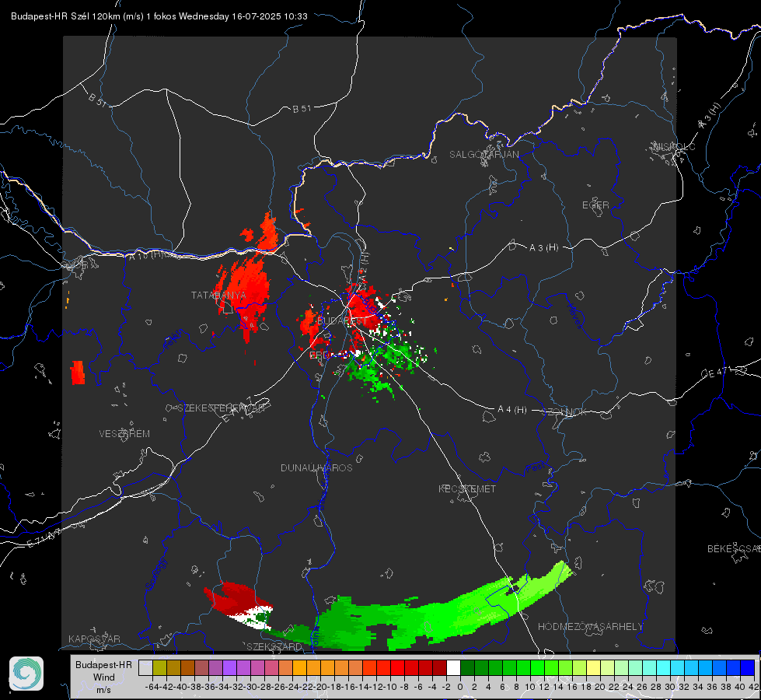The width and height of the screenshot is (761, 700).
Task: Click the MISKOLC city label
Action: [674, 147]
